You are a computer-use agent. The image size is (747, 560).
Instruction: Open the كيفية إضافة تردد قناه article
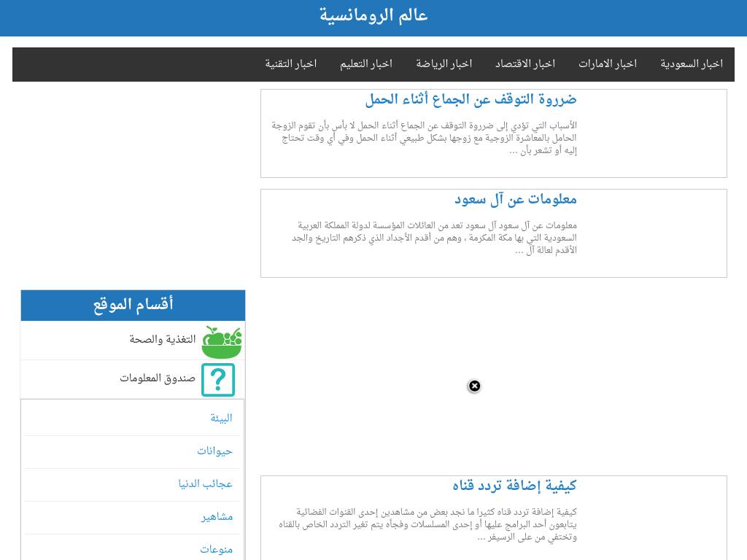click(514, 486)
